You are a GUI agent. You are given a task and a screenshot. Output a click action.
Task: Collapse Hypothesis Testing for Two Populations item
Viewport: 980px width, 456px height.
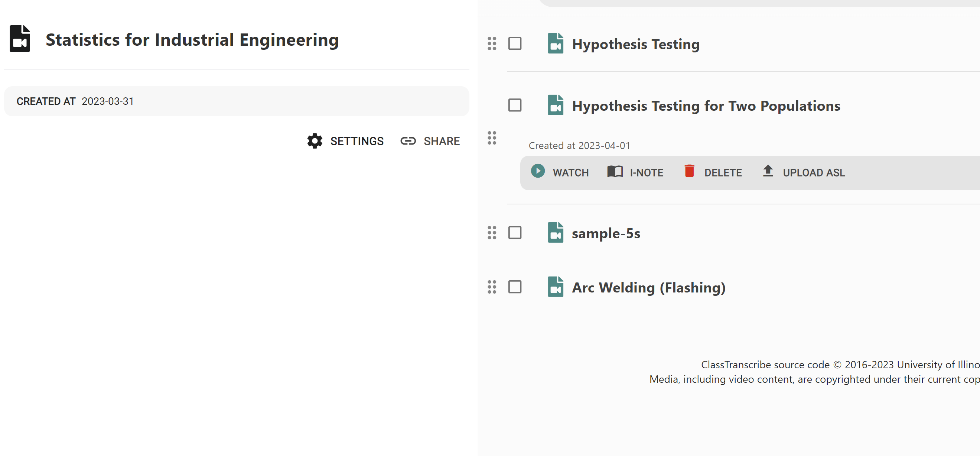tap(706, 106)
